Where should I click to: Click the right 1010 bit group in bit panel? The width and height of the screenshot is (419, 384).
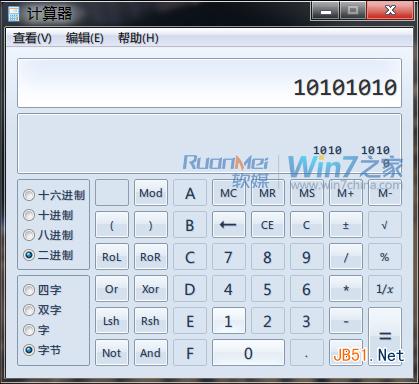tap(376, 150)
